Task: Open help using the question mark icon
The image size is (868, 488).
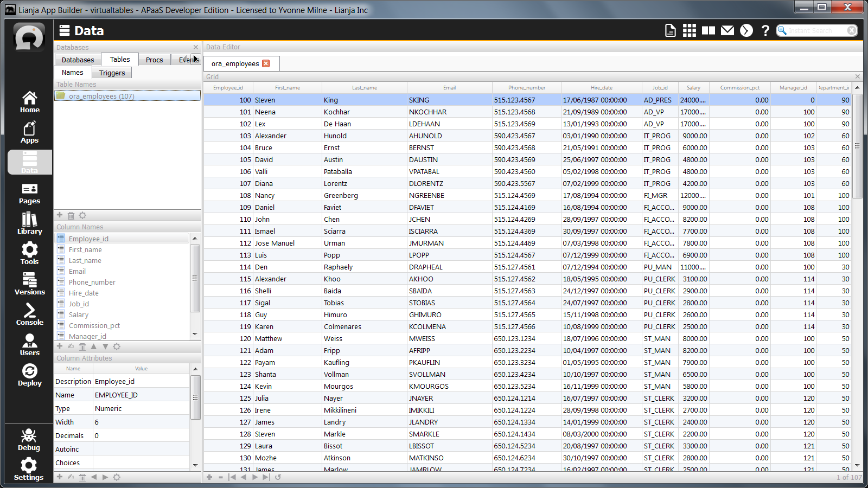Action: click(765, 31)
